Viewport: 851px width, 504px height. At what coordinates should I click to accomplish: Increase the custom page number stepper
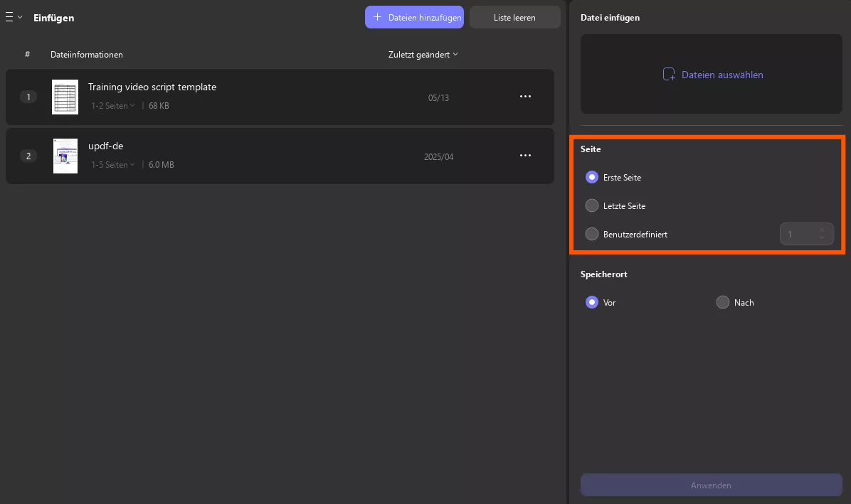pos(822,230)
